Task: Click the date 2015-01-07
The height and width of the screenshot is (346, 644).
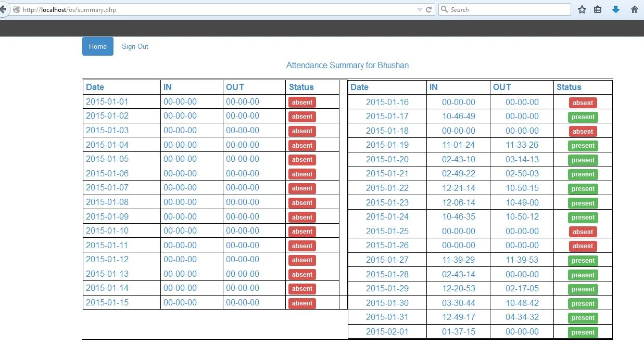Action: [x=107, y=187]
